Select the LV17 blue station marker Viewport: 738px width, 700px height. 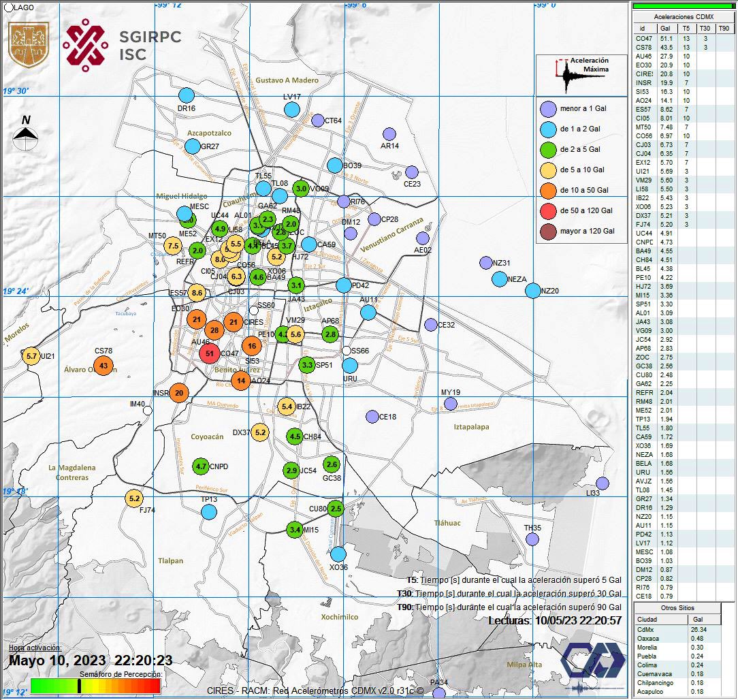pos(292,110)
